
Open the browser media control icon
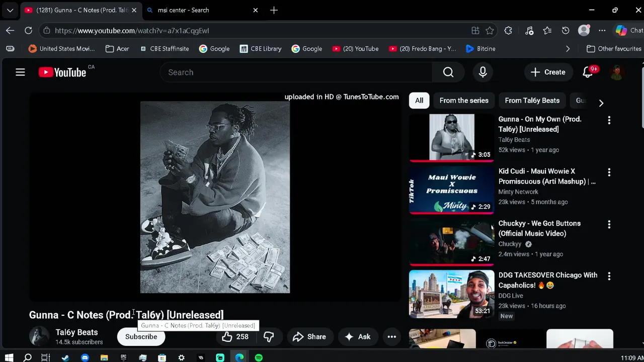tap(529, 31)
